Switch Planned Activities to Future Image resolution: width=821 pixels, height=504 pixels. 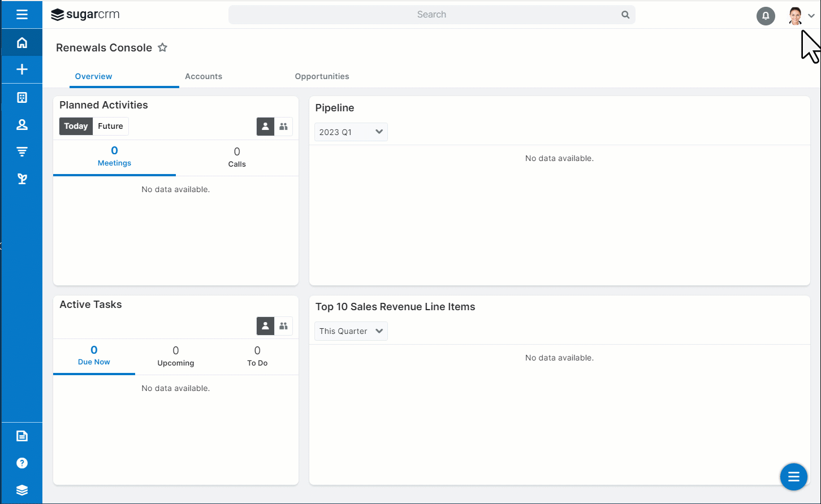click(110, 126)
